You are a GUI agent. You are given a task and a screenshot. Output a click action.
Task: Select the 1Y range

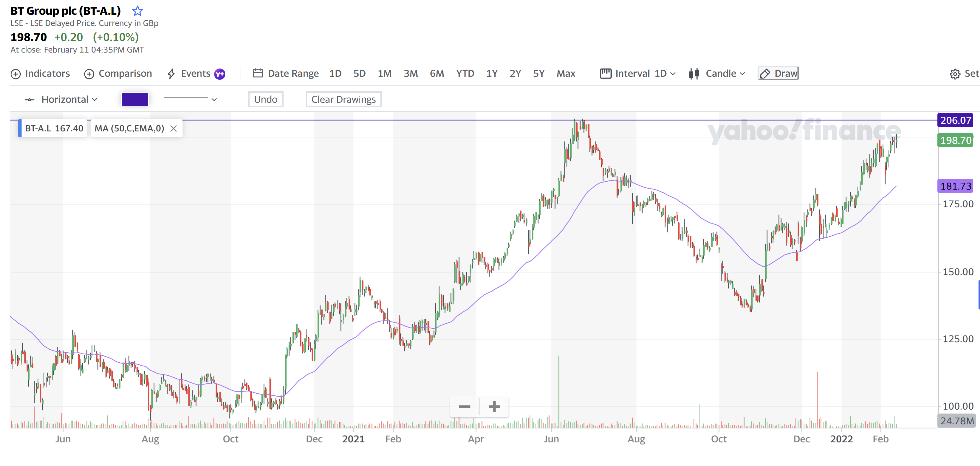point(492,74)
